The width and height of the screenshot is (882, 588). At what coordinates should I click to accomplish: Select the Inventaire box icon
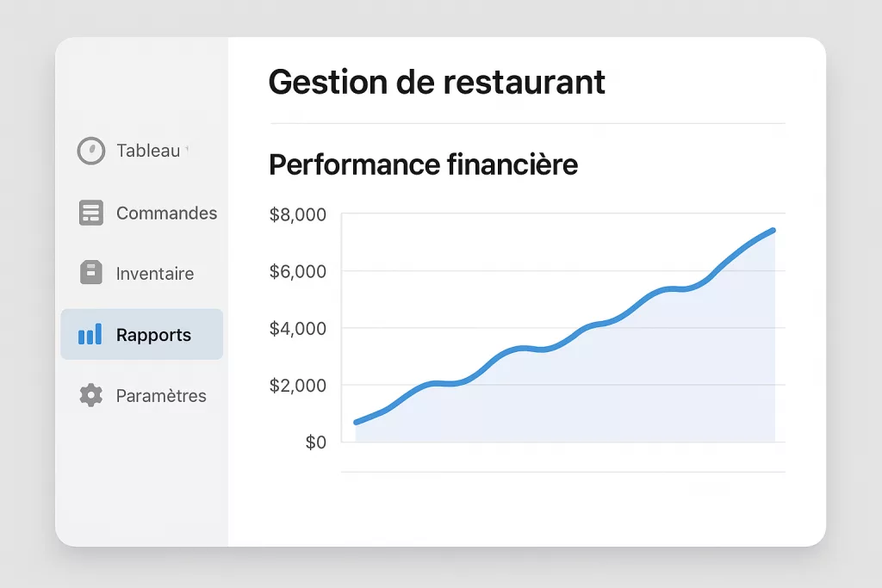(90, 273)
